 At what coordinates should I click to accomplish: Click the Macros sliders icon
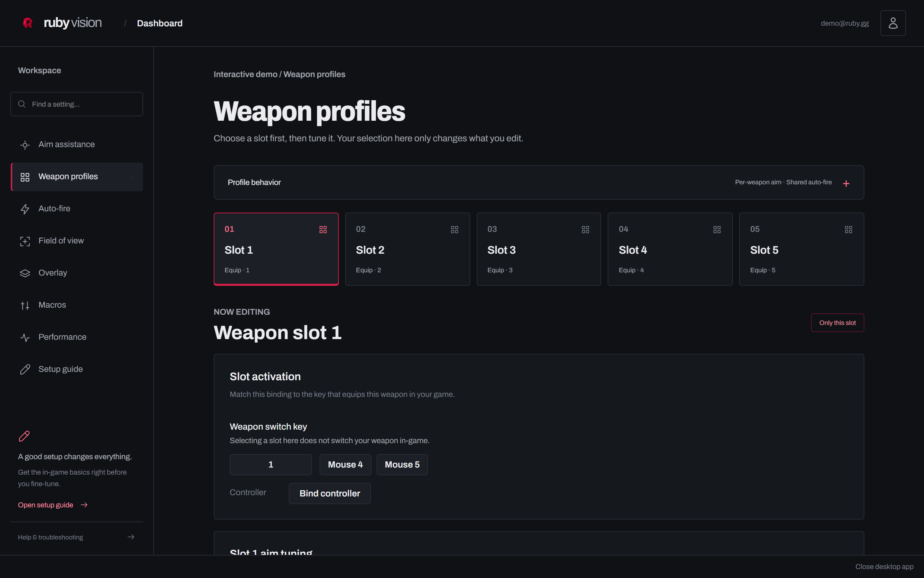(25, 305)
